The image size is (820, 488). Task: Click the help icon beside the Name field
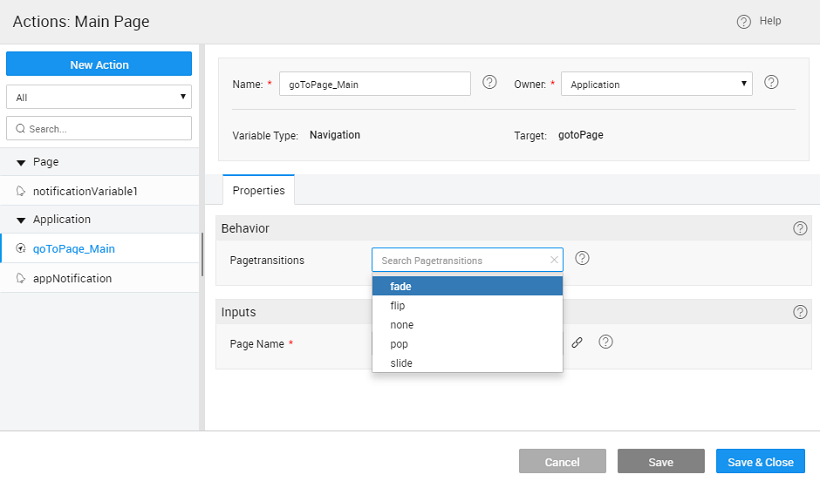[x=490, y=83]
